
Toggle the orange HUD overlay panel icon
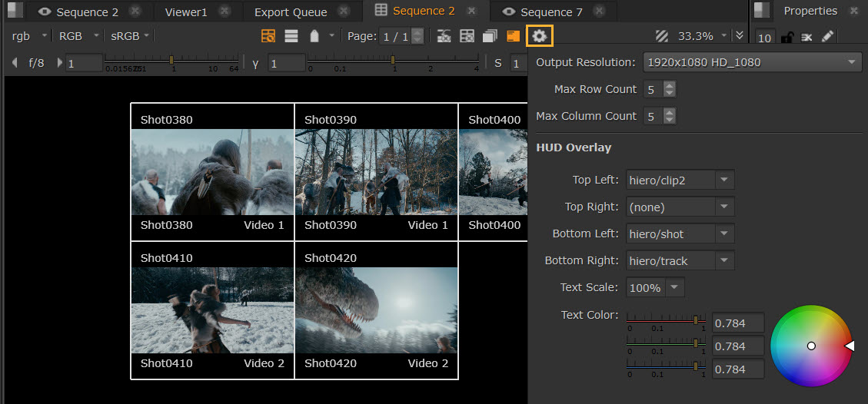click(x=514, y=36)
